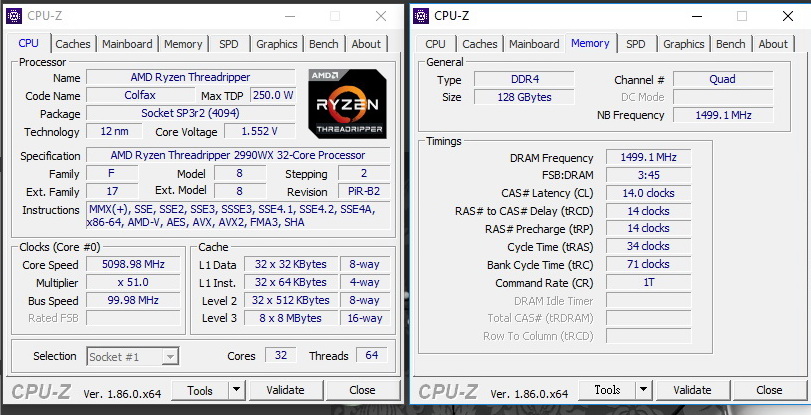Screen dimensions: 811x415
Task: Click Tools button in right CPU-Z window
Action: click(607, 391)
